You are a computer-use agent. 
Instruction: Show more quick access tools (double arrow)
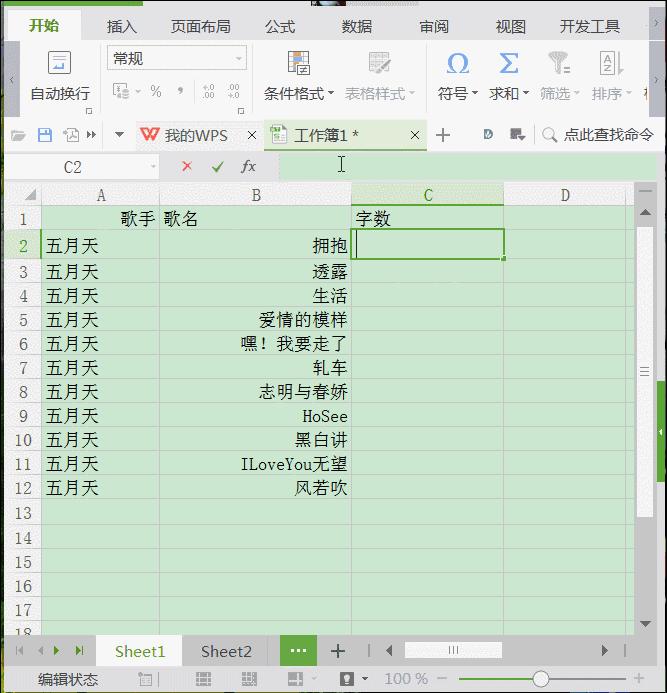(x=91, y=134)
